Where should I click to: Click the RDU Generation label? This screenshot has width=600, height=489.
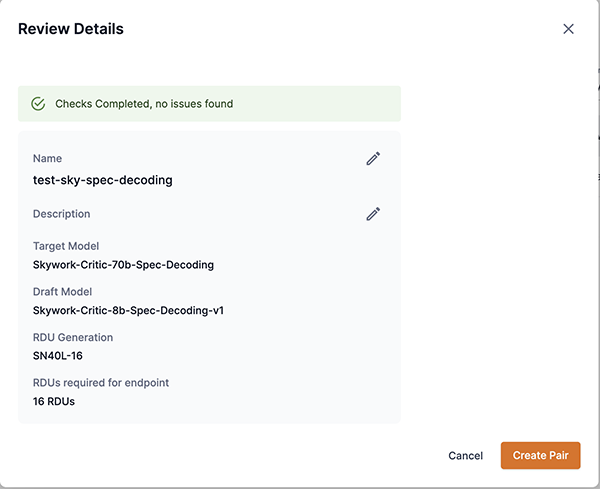tap(73, 337)
